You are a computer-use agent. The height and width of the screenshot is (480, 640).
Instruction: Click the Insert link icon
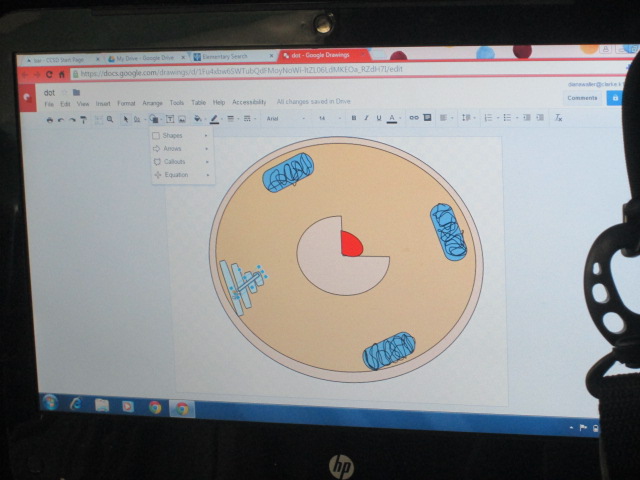pyautogui.click(x=414, y=118)
